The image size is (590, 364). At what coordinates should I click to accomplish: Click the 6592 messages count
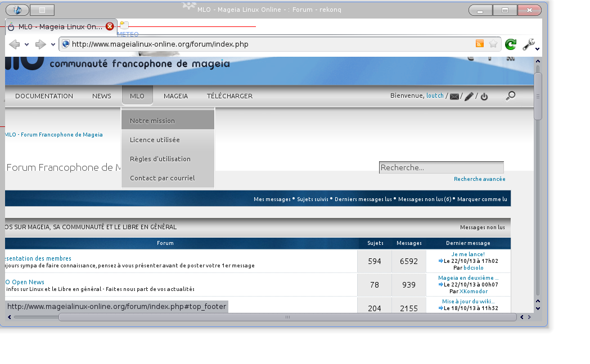coord(409,261)
